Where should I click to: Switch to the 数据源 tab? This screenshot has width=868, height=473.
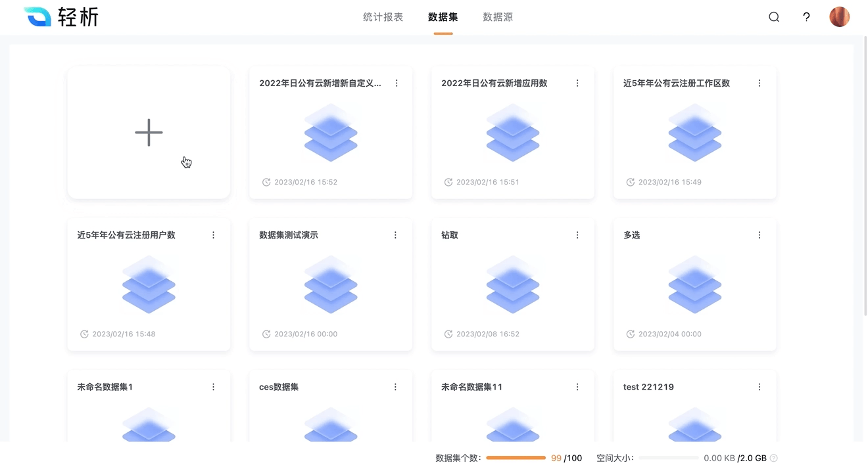tap(498, 17)
